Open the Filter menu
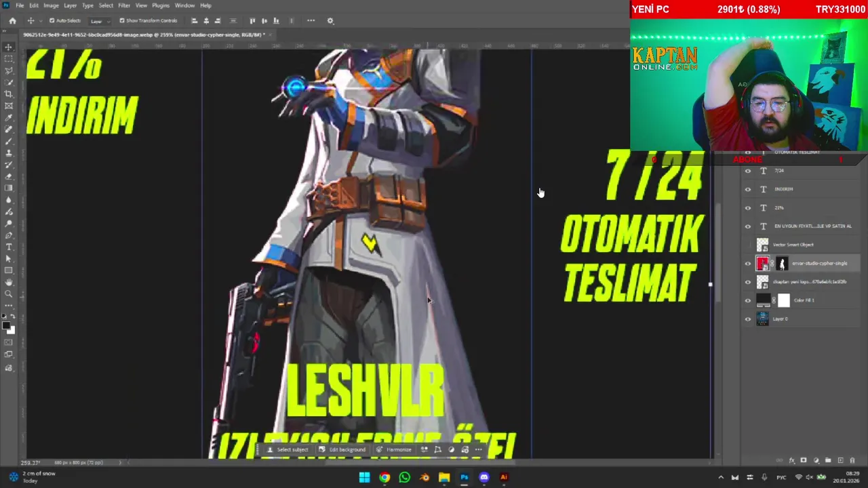The width and height of the screenshot is (868, 488). click(x=124, y=5)
